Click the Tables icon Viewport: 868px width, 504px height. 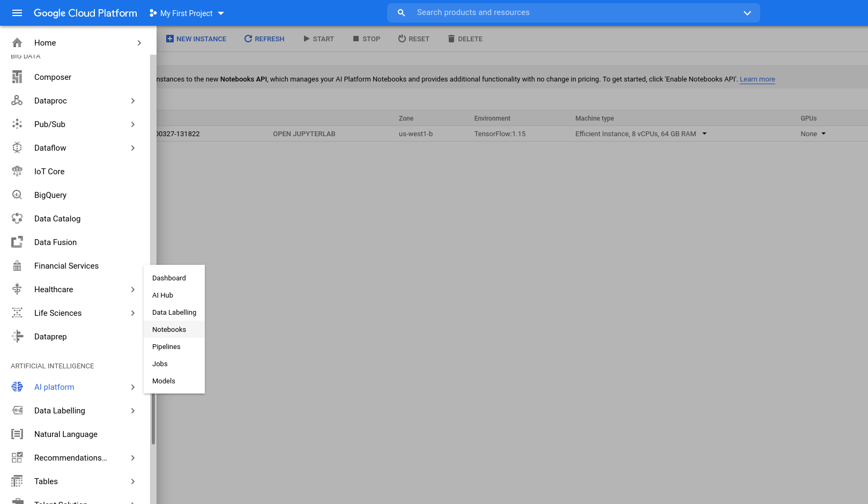click(x=17, y=481)
